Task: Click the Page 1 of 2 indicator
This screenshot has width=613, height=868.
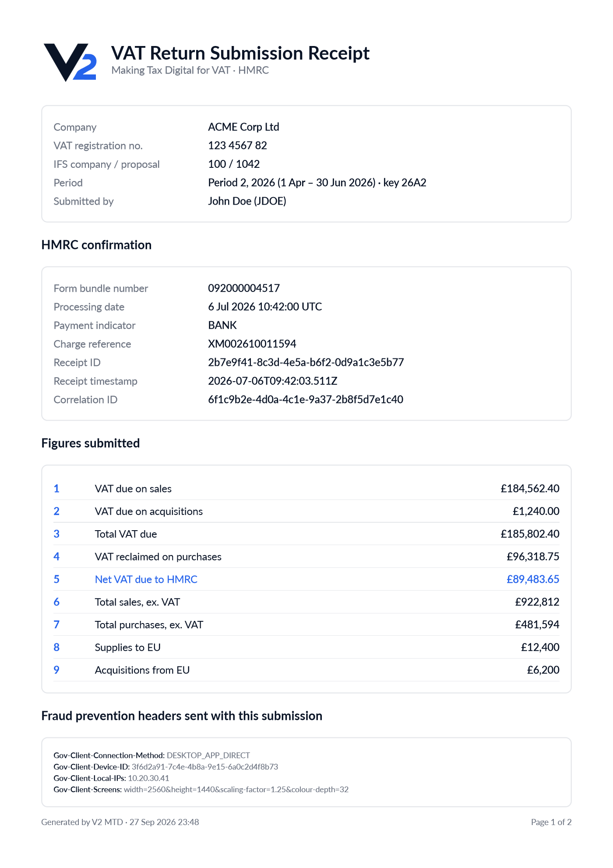Action: (551, 822)
